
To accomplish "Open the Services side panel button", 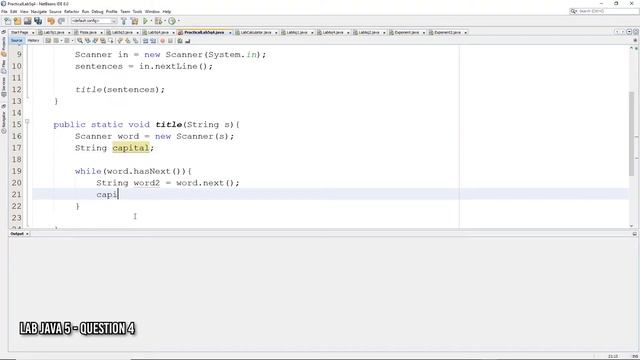I will (x=4, y=87).
